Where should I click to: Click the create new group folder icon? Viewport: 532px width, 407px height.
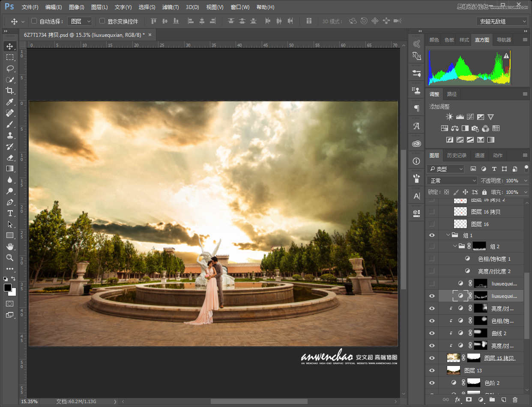pos(492,400)
